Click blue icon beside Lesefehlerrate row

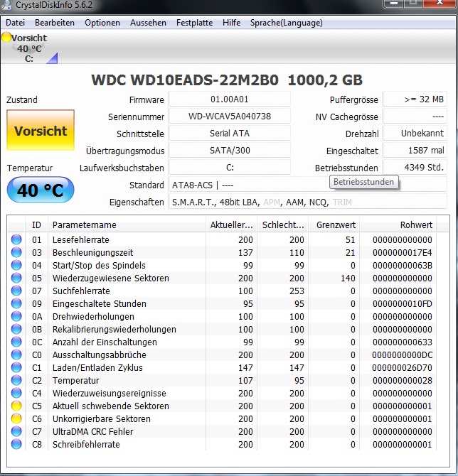tap(16, 240)
